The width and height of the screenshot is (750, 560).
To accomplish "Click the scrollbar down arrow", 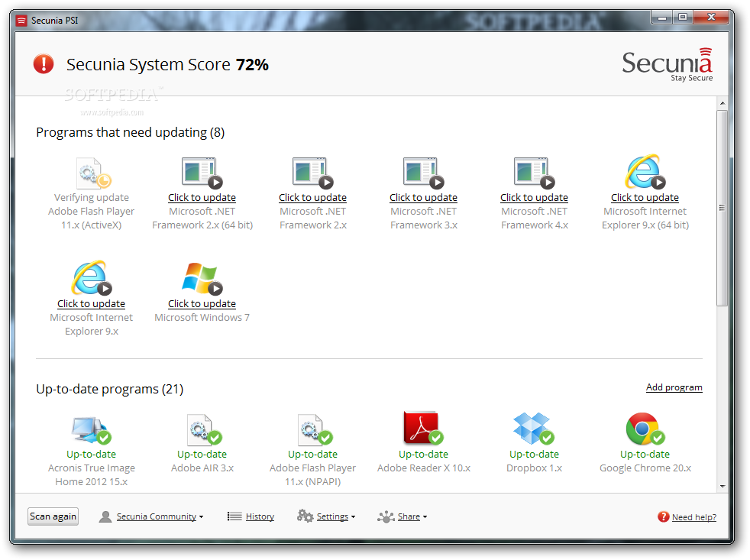I will click(x=722, y=486).
